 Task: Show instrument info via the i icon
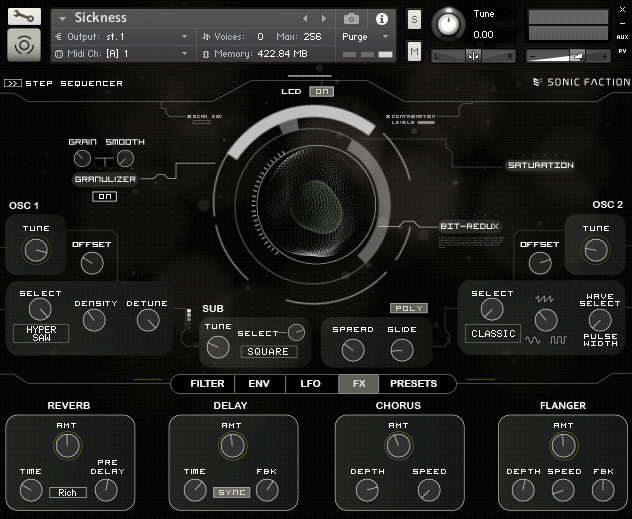tap(381, 18)
